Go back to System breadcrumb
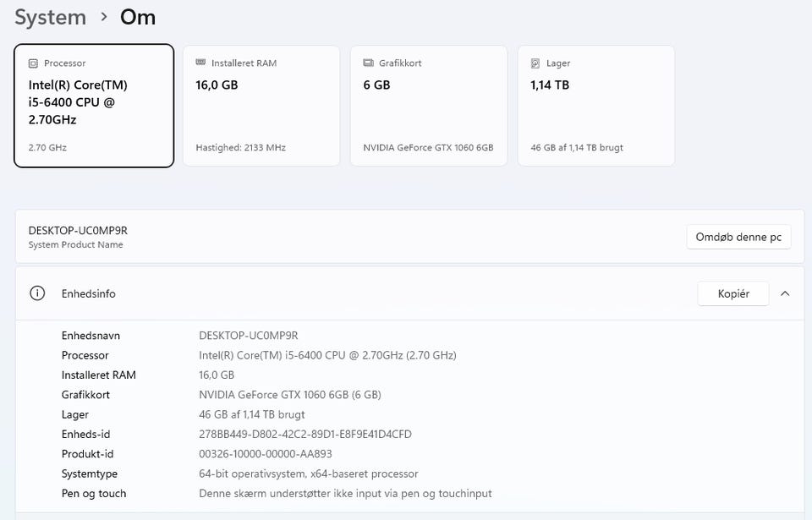Viewport: 812px width, 520px height. pos(50,17)
